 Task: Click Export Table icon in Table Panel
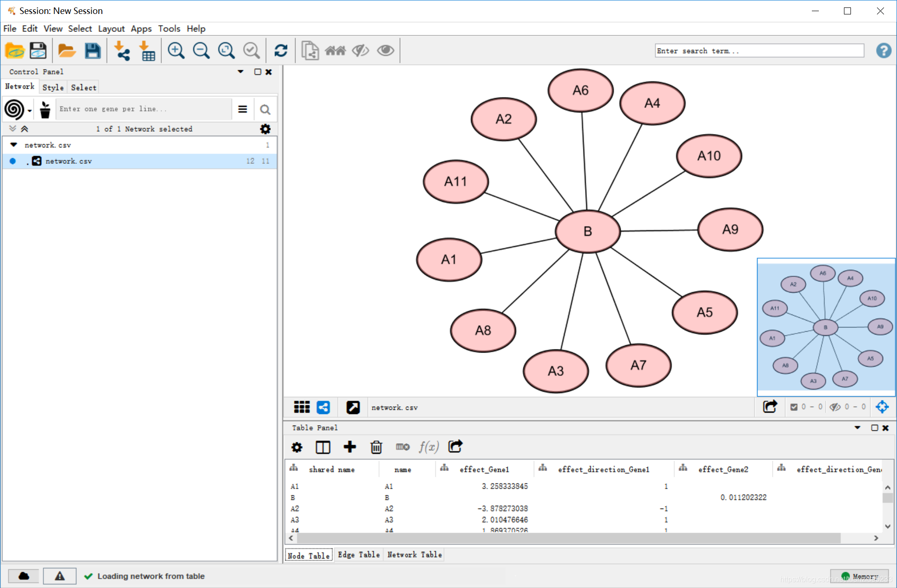pos(455,447)
